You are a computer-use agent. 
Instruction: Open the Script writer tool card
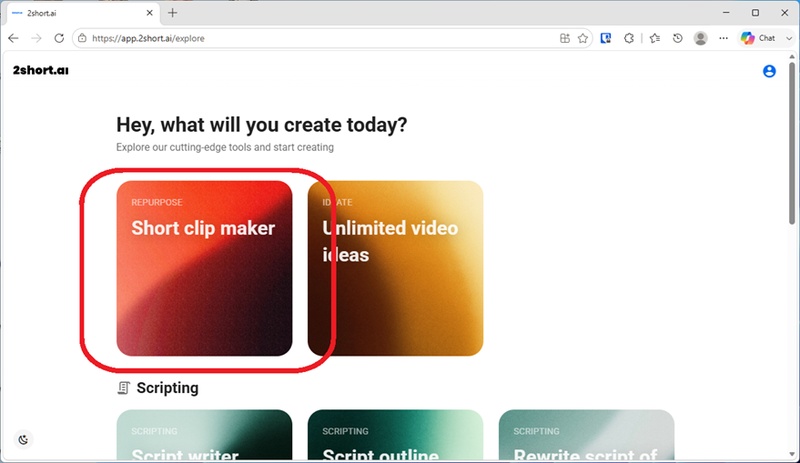pyautogui.click(x=204, y=435)
